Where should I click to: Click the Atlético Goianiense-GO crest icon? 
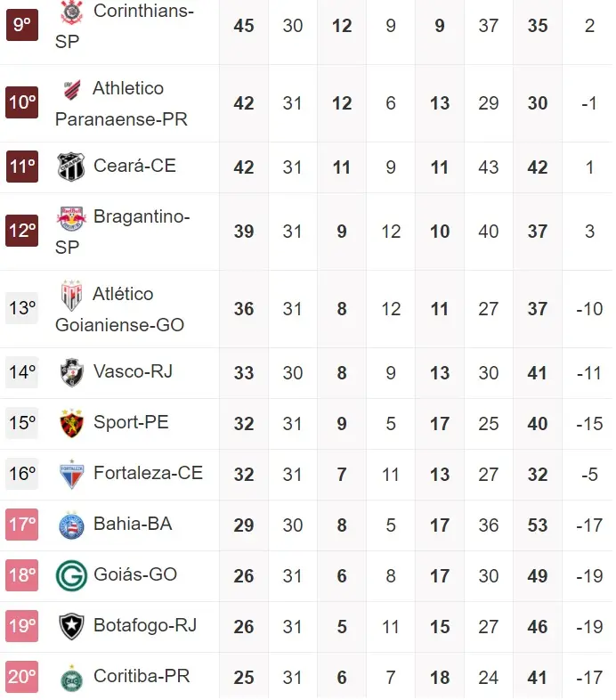coord(70,295)
